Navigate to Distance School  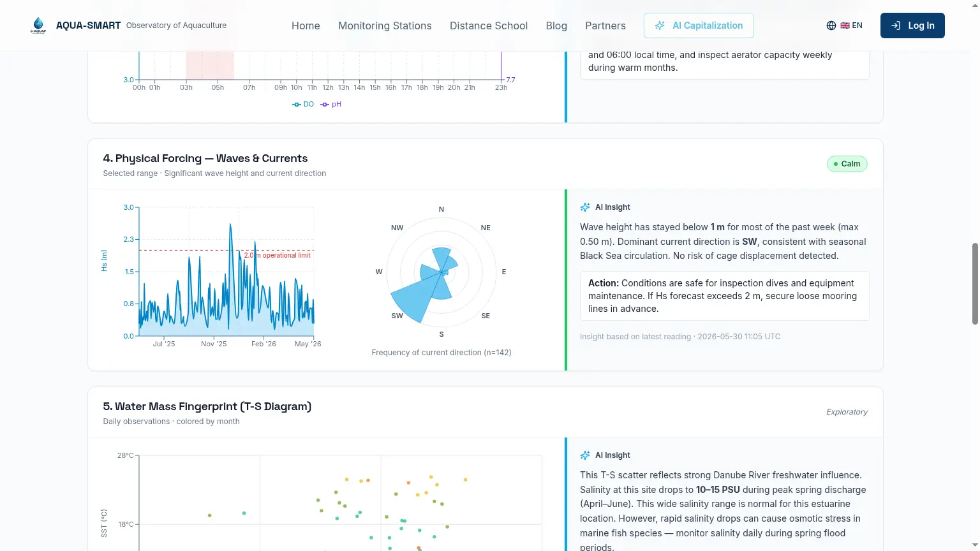coord(489,26)
